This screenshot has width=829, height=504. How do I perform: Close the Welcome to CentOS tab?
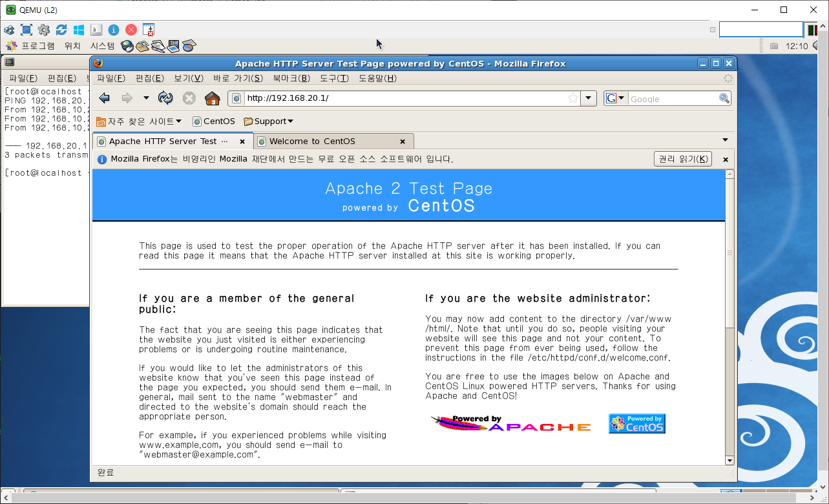pyautogui.click(x=403, y=142)
